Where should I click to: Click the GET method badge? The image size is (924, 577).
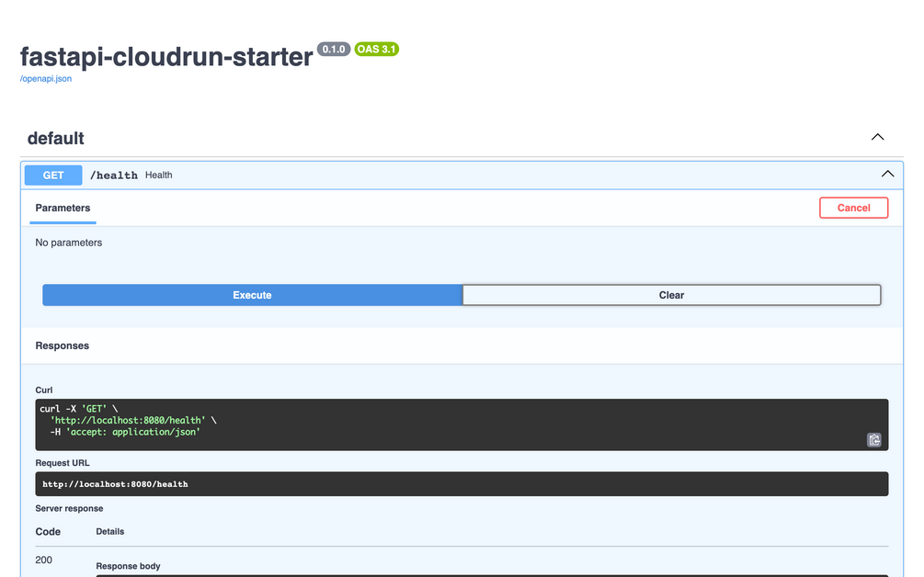click(x=53, y=175)
